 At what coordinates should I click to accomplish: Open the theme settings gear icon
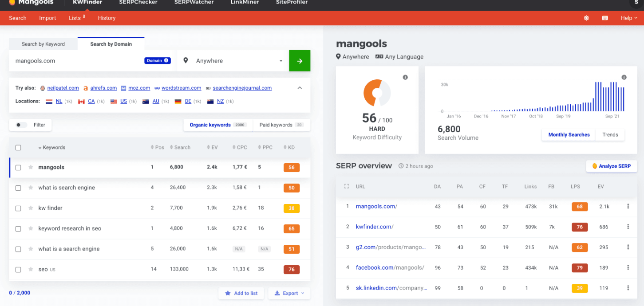point(586,18)
